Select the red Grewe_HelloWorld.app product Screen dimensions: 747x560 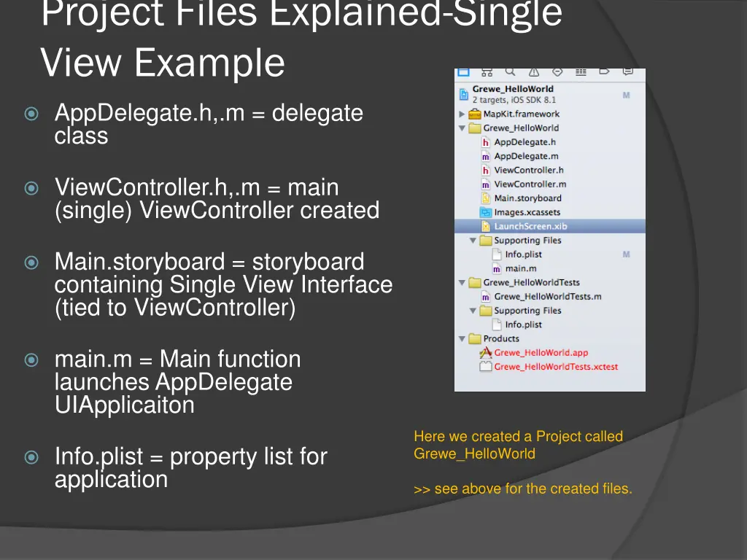pyautogui.click(x=541, y=353)
